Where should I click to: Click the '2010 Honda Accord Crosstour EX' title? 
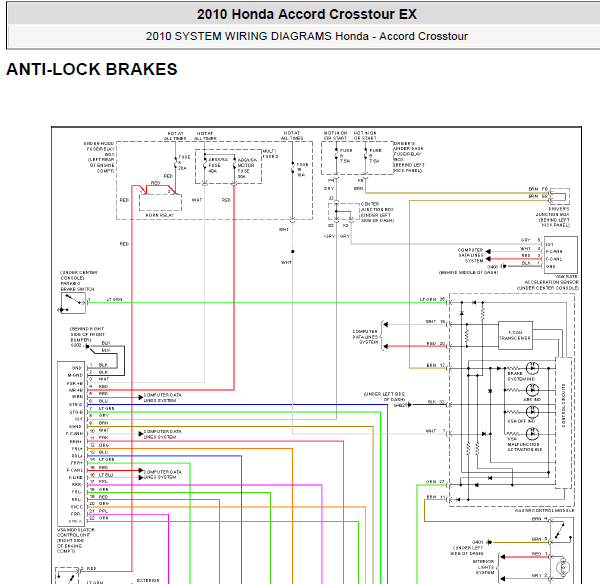click(307, 14)
